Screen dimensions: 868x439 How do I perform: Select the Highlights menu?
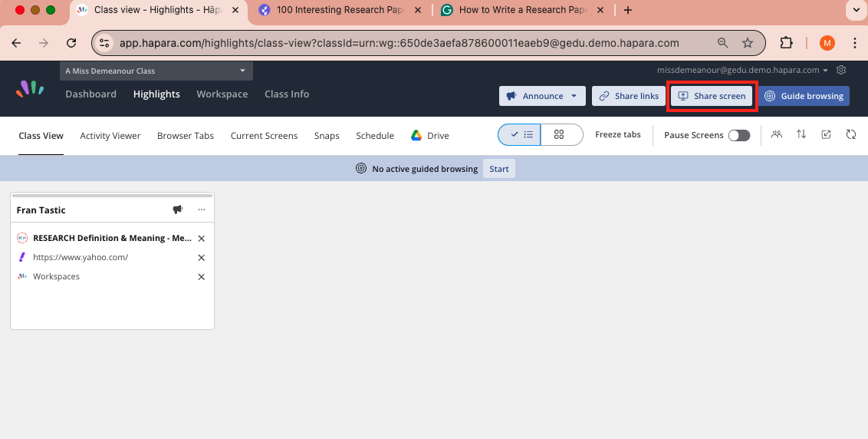156,94
